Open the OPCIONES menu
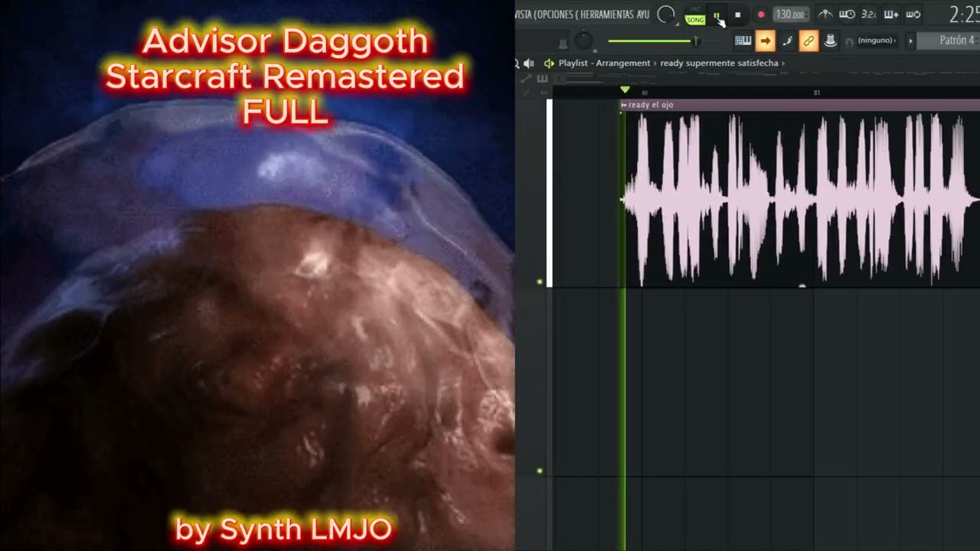 557,15
